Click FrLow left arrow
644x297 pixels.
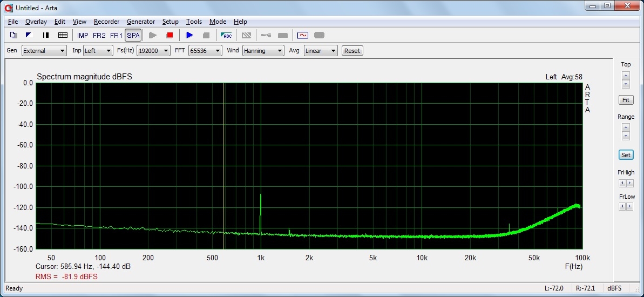pyautogui.click(x=622, y=207)
